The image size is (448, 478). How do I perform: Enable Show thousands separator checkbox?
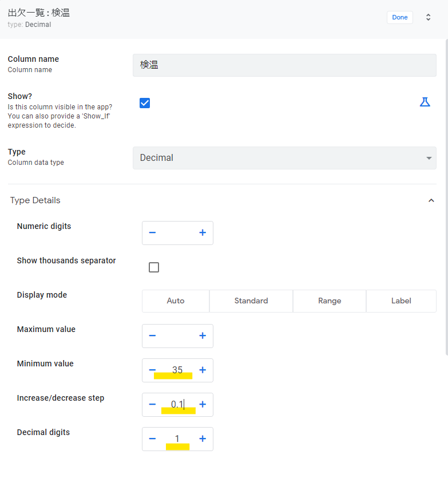[154, 267]
